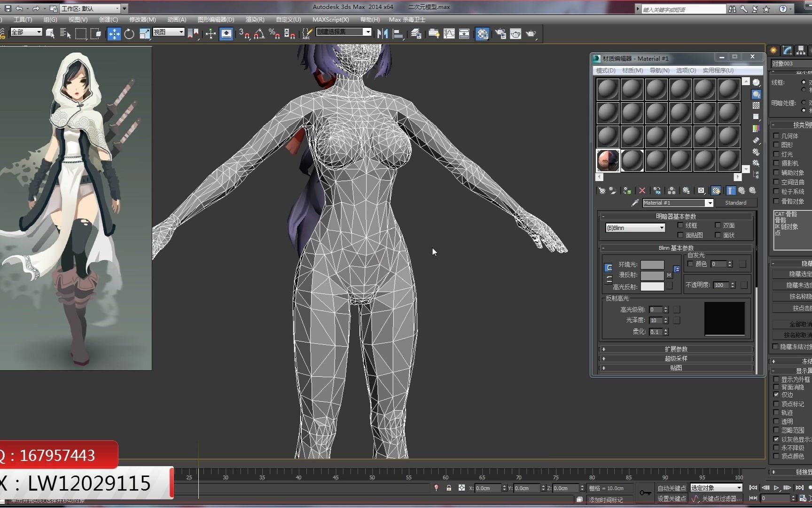The height and width of the screenshot is (508, 812).
Task: Check the 几何体 hide category checkbox
Action: (776, 136)
